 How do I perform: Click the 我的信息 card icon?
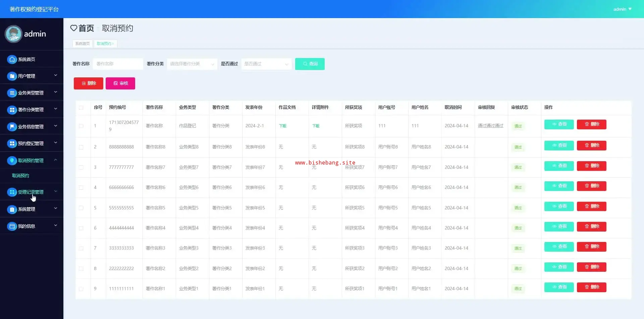tap(12, 226)
